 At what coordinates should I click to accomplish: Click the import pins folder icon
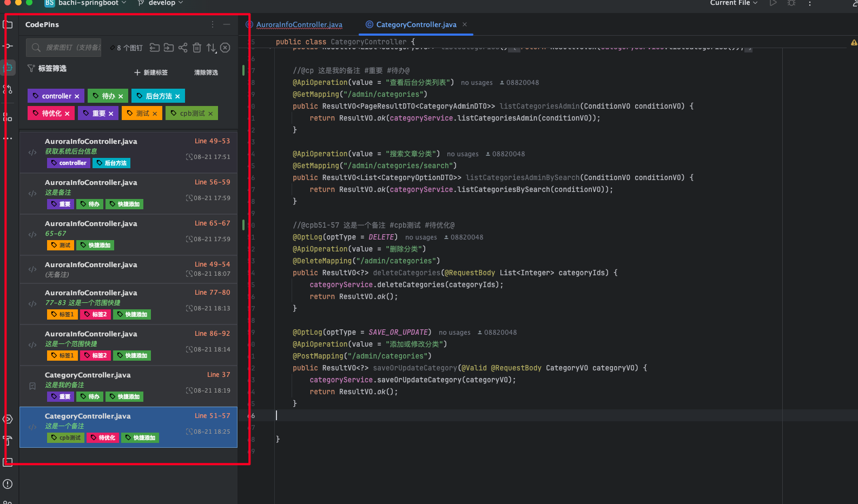click(x=155, y=48)
